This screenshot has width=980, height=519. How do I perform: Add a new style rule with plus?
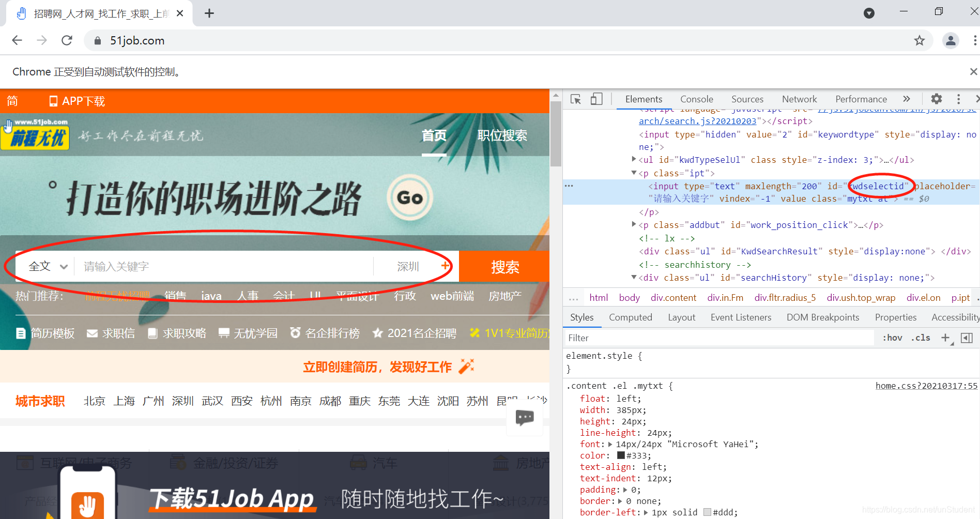point(945,338)
